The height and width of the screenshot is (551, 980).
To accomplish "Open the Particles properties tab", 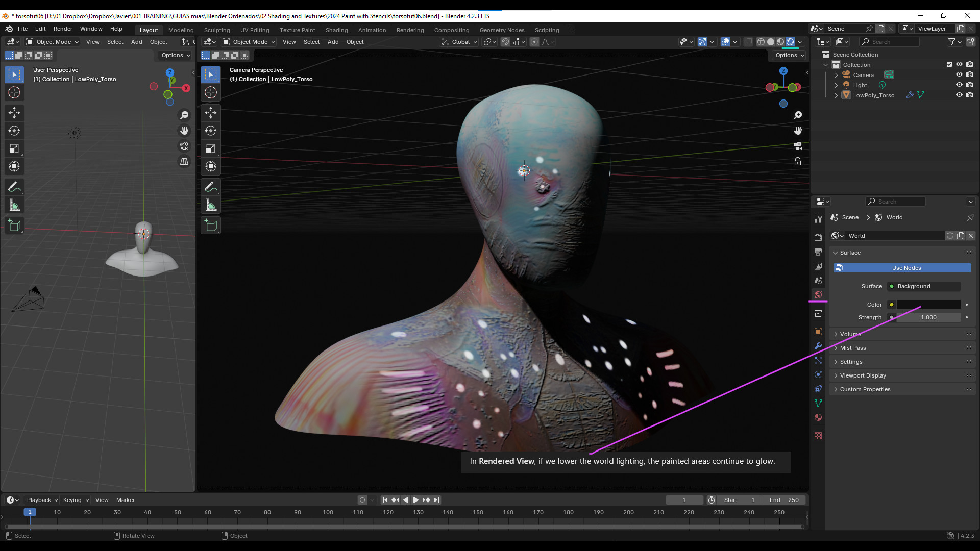I will pos(818,360).
